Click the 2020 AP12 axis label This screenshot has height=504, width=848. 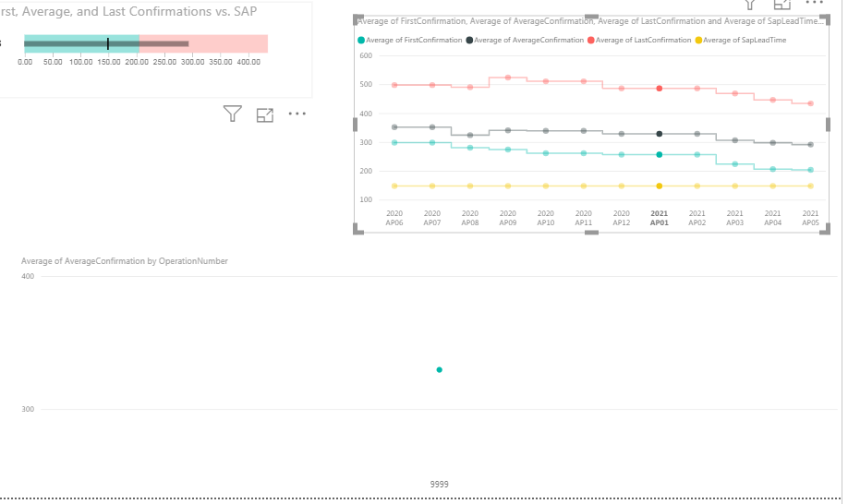coord(622,218)
